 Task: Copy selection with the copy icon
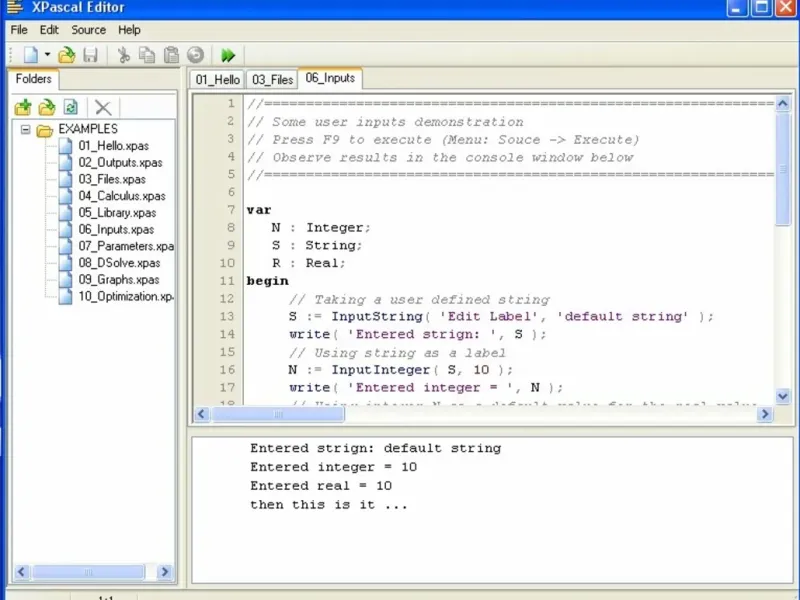(x=147, y=55)
